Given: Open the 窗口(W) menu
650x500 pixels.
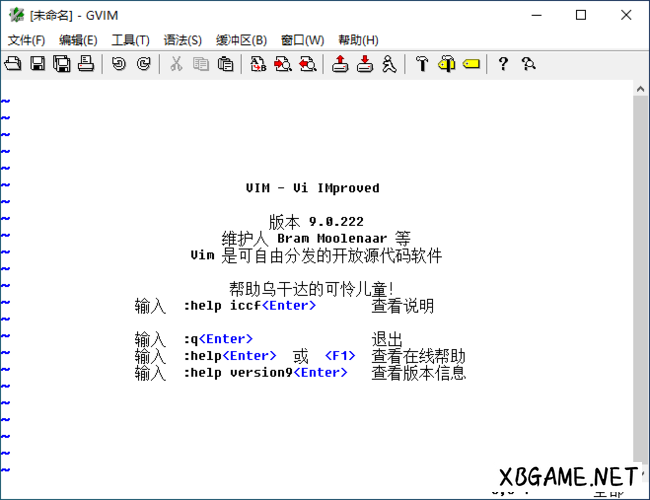Looking at the screenshot, I should point(302,40).
